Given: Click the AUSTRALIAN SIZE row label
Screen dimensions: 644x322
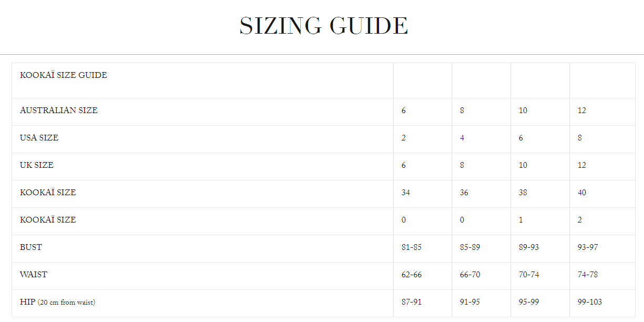Looking at the screenshot, I should (x=59, y=110).
